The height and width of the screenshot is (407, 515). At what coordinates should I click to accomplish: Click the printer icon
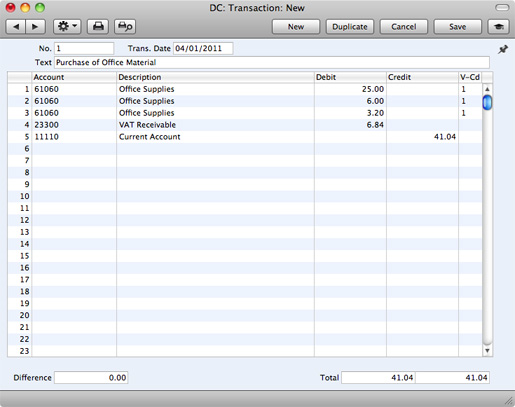(x=98, y=27)
